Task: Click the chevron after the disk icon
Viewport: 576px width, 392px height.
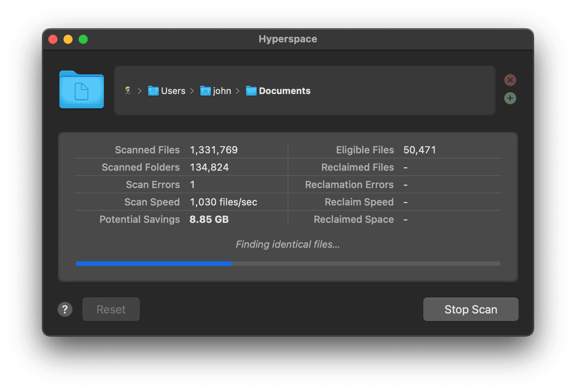Action: tap(139, 91)
